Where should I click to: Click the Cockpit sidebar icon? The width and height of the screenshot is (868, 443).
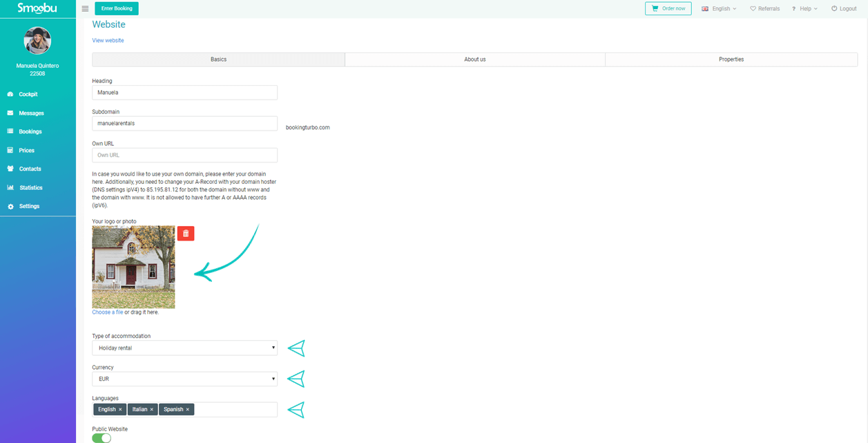point(10,94)
